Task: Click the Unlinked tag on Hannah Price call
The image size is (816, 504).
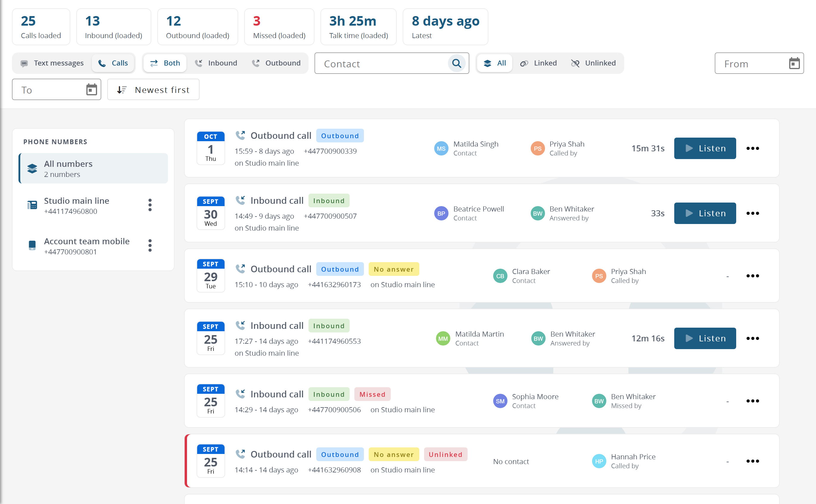Action: point(446,454)
